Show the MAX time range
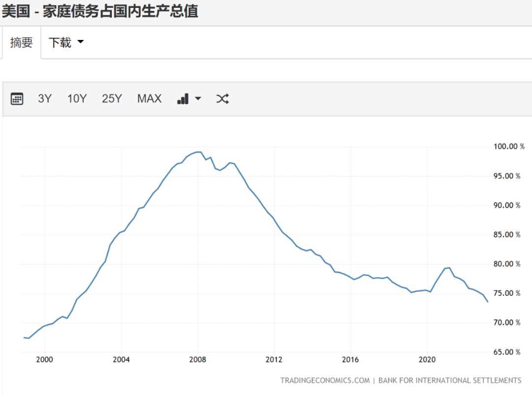 pos(149,99)
